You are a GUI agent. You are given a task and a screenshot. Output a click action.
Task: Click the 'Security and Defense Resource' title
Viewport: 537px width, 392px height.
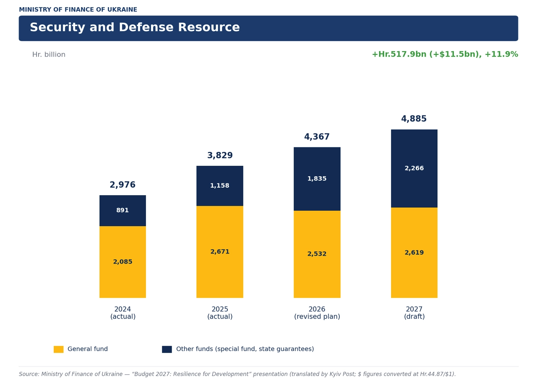pyautogui.click(x=135, y=28)
